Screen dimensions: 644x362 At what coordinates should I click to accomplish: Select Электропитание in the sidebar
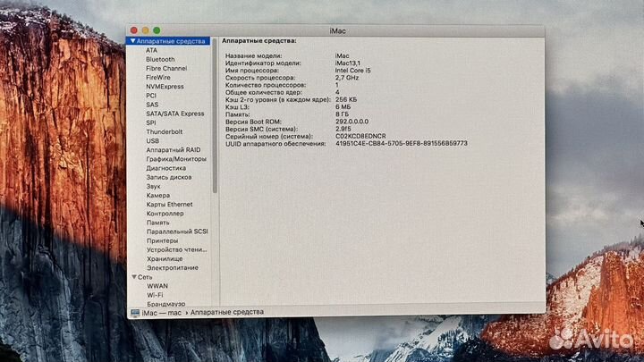coord(173,267)
